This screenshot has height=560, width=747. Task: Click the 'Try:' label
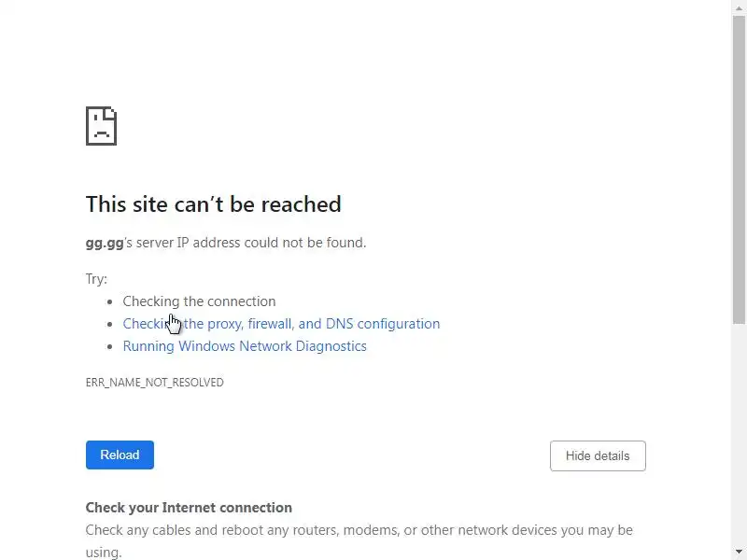(x=96, y=278)
